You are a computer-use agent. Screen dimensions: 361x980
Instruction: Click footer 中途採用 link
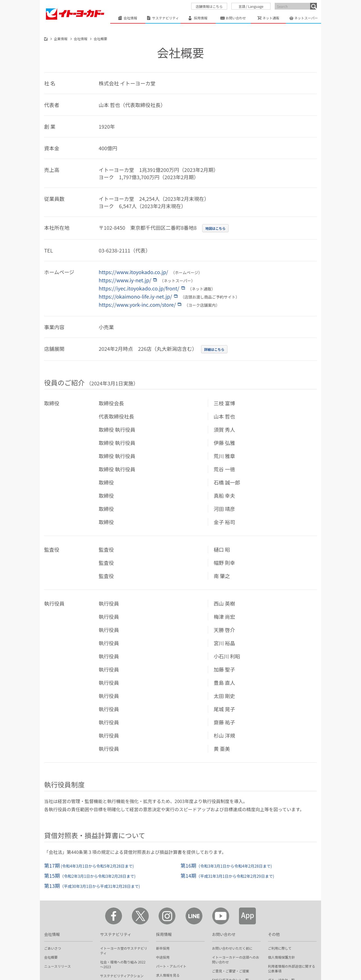(163, 957)
